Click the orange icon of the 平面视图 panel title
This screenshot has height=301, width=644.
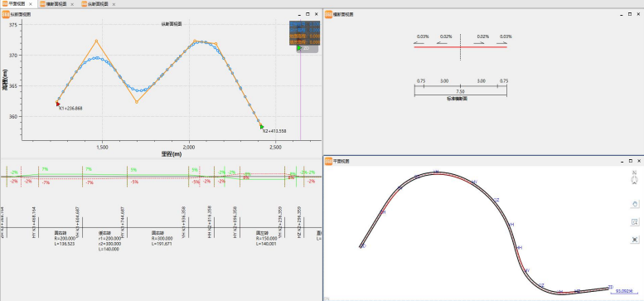click(328, 162)
